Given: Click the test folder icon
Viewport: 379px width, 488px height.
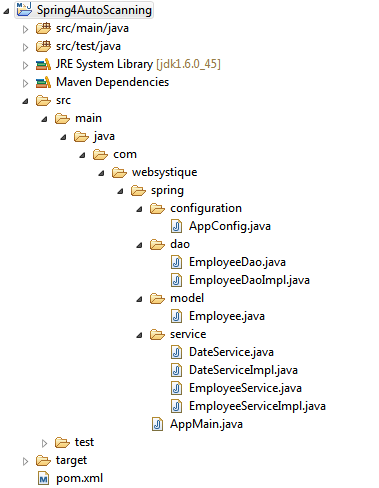Looking at the screenshot, I should pos(62,443).
